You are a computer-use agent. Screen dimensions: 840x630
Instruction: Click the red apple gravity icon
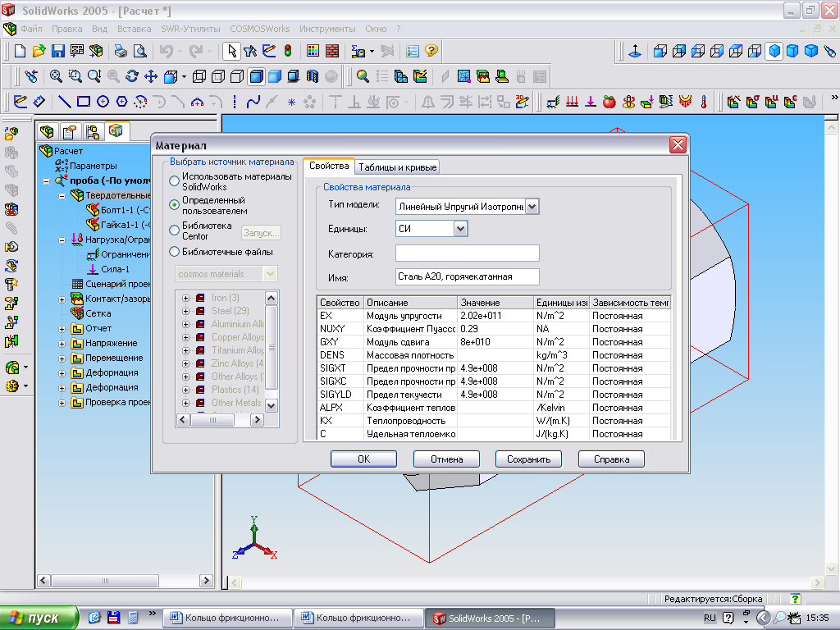point(609,102)
